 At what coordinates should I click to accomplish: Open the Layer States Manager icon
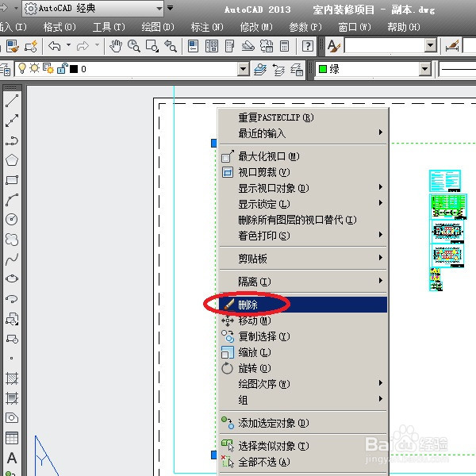coord(297,70)
